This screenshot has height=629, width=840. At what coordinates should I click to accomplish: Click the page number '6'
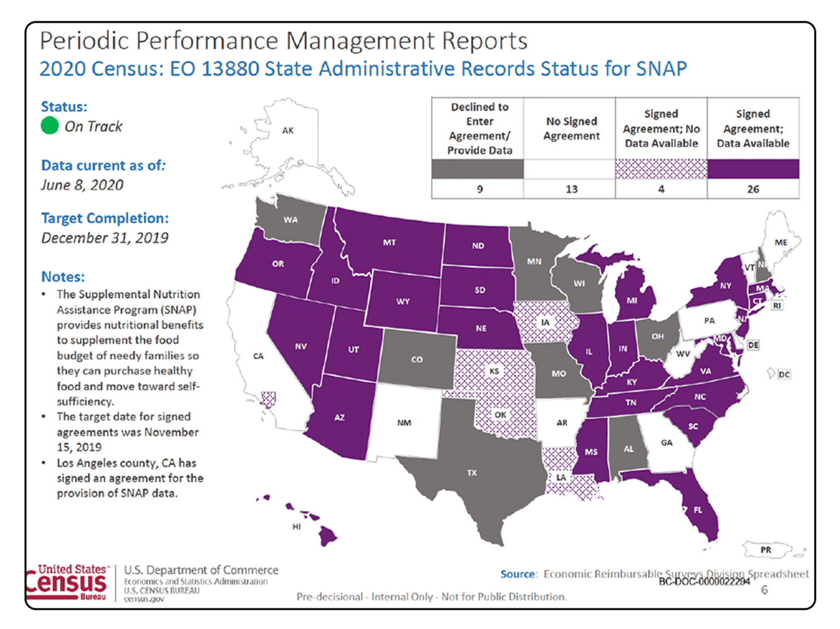pos(764,590)
